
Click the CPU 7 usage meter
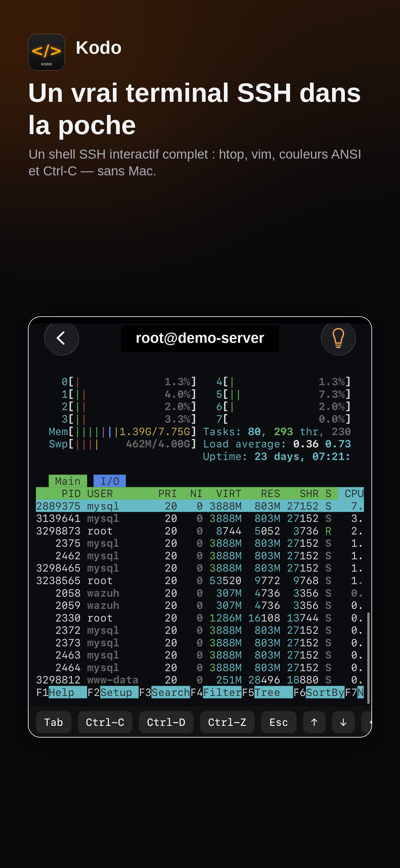click(x=283, y=419)
